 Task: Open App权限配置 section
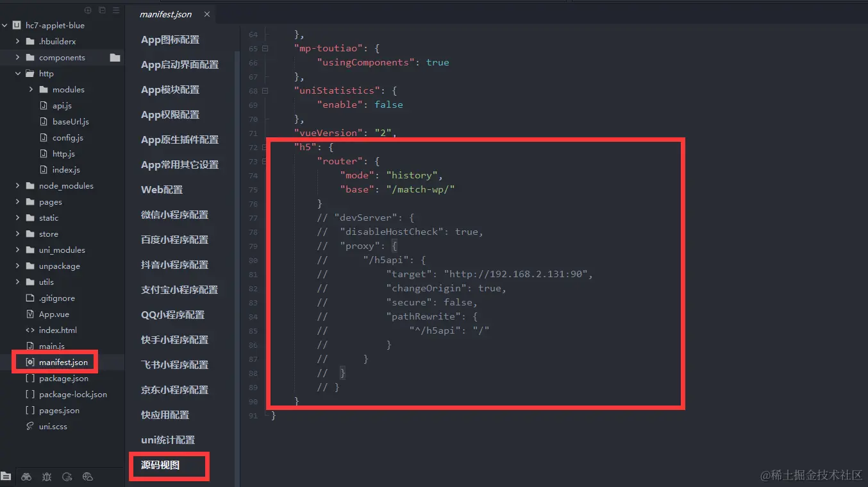pyautogui.click(x=170, y=115)
